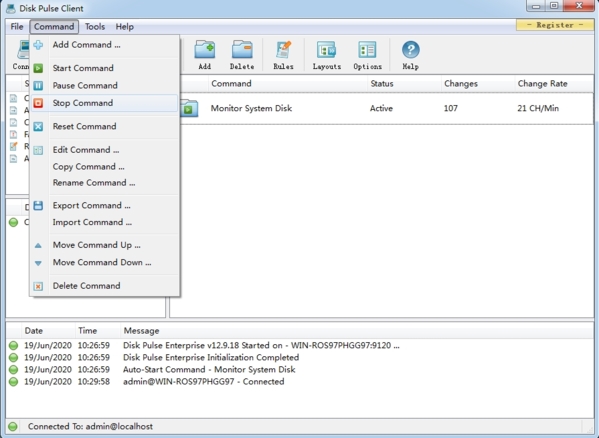The height and width of the screenshot is (438, 599).
Task: Select Import Command menu entry
Action: click(x=104, y=222)
